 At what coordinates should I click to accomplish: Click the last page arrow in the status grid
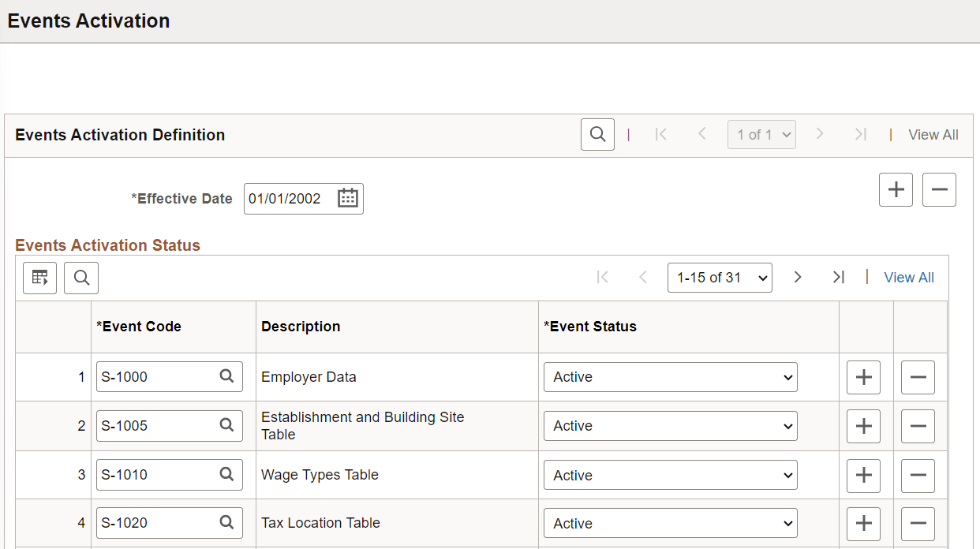(x=839, y=277)
